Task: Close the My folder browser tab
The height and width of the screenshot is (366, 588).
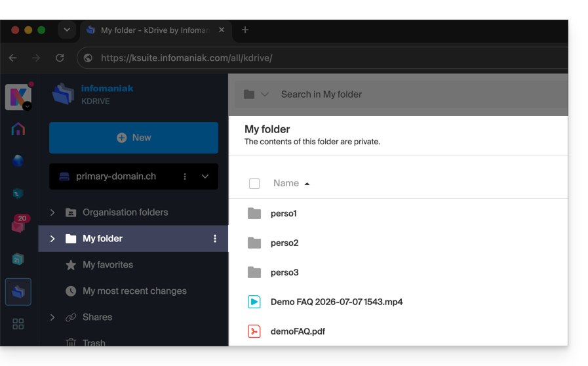Action: pos(222,30)
